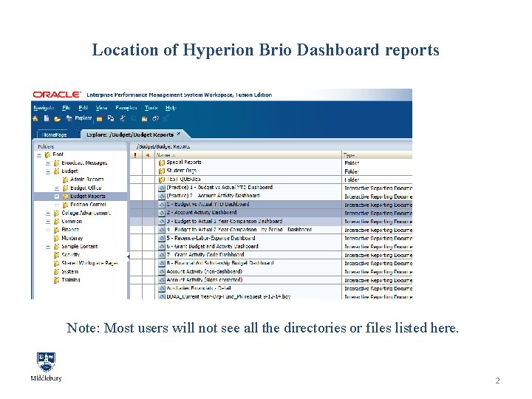Viewport: 532px width, 399px height.
Task: Toggle the Broadcast Messages folder expander
Action: (x=48, y=163)
